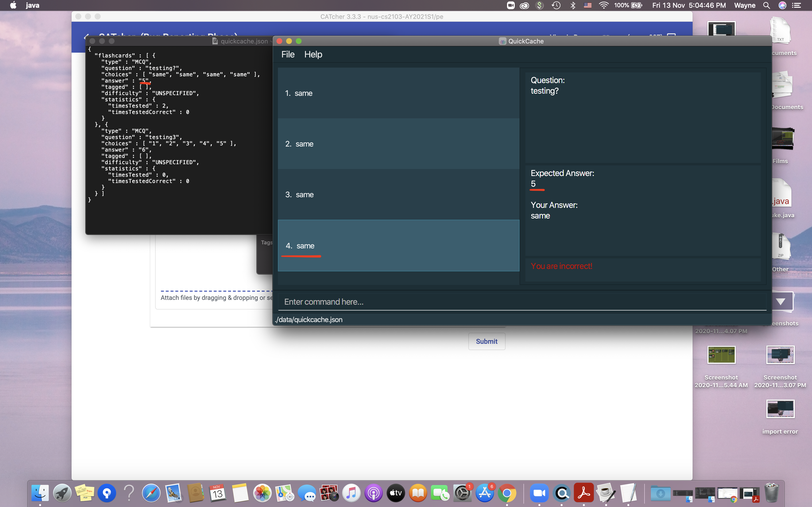
Task: Click the Wi-Fi status icon
Action: click(x=603, y=5)
